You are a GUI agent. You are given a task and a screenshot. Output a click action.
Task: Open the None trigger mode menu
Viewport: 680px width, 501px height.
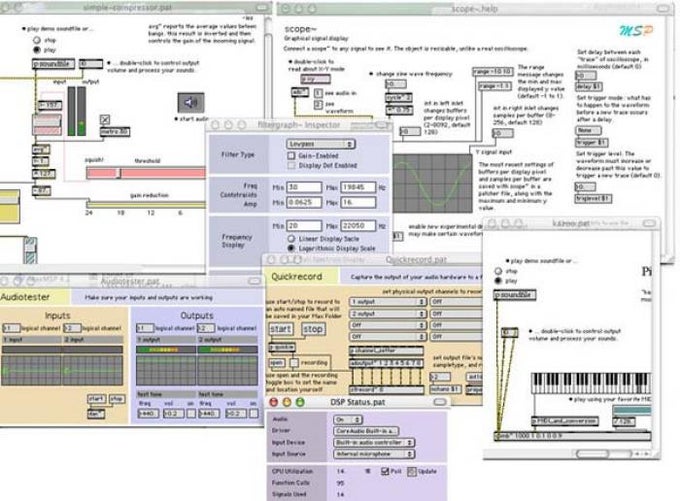click(x=588, y=130)
